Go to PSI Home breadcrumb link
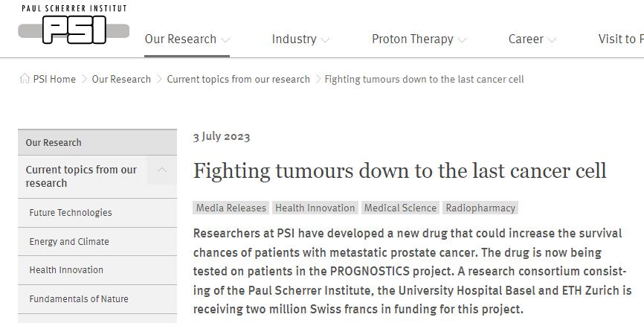The image size is (644, 323). pyautogui.click(x=54, y=79)
